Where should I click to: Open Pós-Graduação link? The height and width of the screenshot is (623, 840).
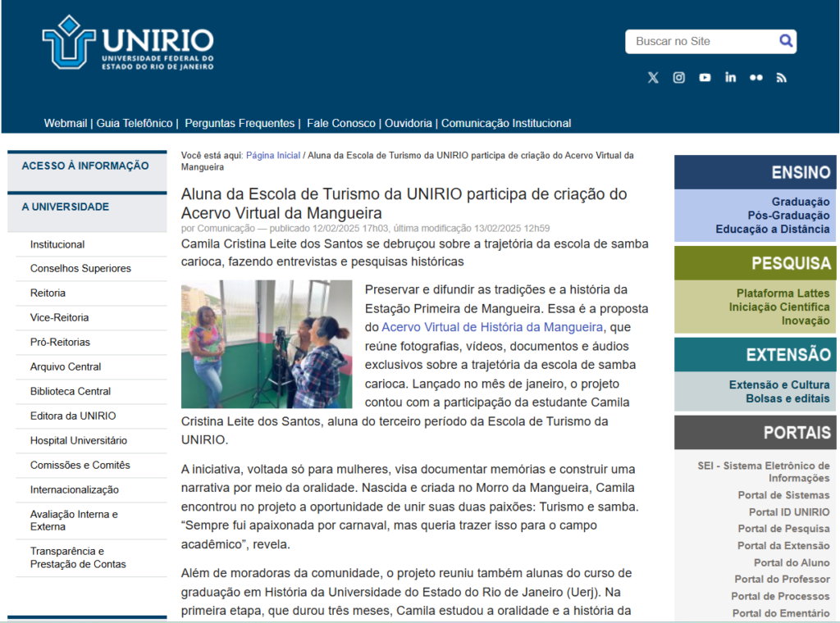(x=788, y=216)
